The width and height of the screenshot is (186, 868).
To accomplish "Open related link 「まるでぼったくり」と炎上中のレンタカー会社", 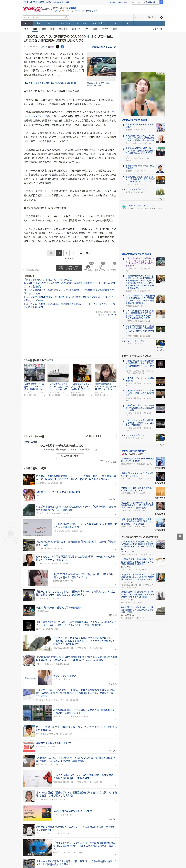I will 48,279.
